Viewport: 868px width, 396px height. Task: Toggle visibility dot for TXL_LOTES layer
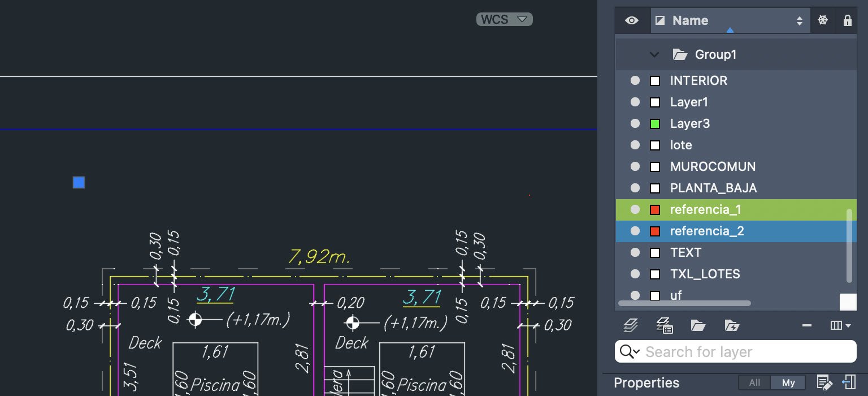click(635, 274)
